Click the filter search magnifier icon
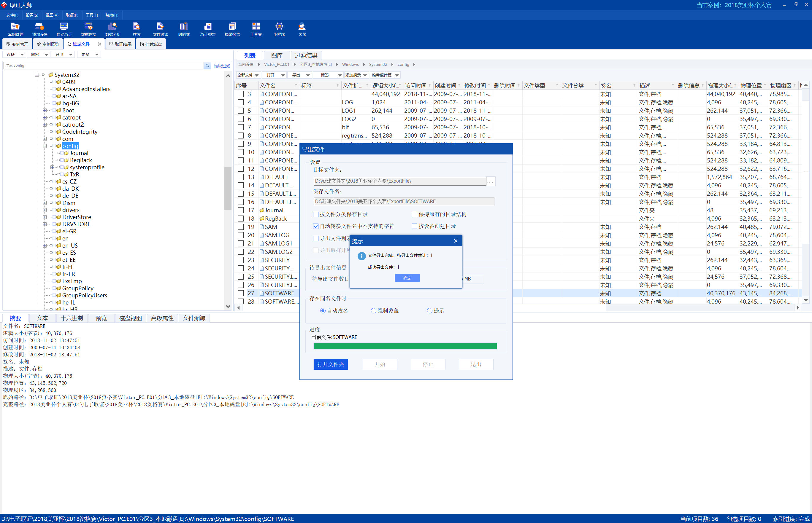Screen dimensions: 812x523 [207, 66]
